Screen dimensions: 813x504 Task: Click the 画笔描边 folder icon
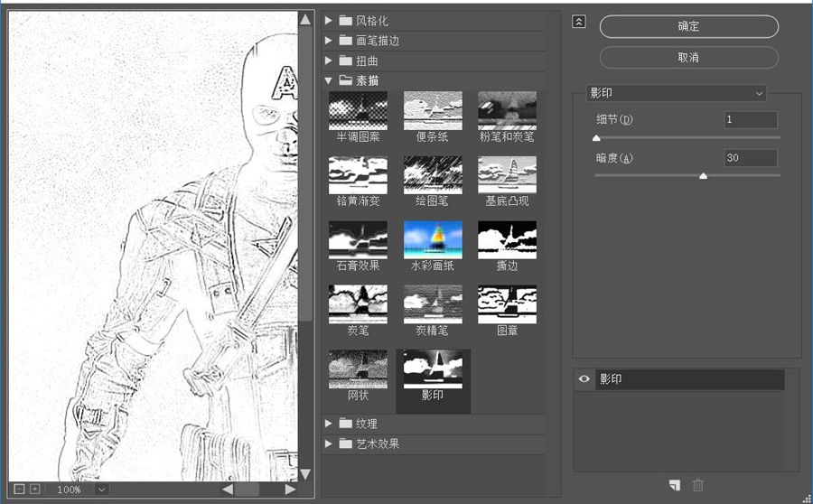click(x=346, y=41)
